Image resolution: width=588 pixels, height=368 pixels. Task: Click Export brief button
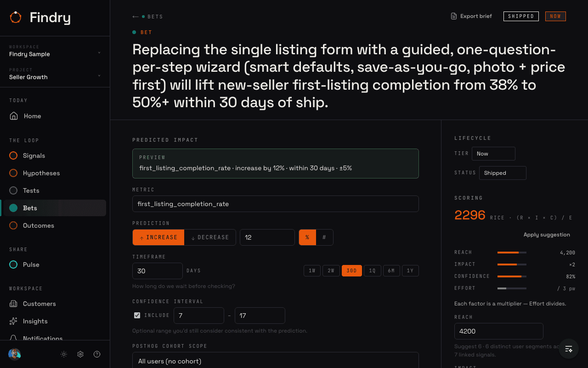tap(471, 16)
